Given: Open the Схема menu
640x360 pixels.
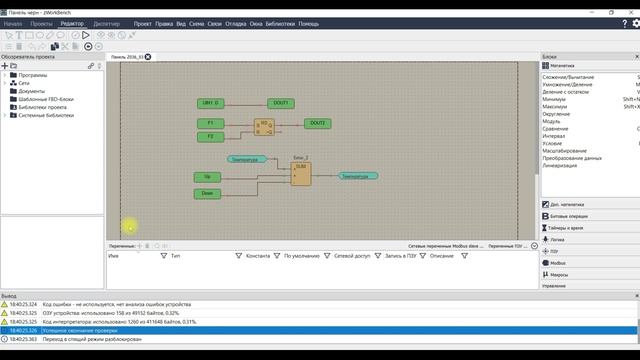Looking at the screenshot, I should (196, 24).
